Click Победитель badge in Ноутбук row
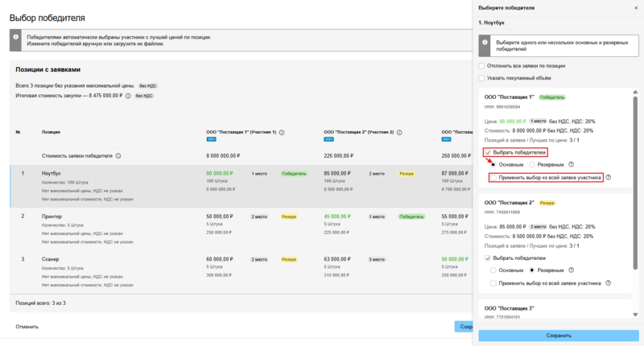The image size is (644, 346). click(293, 173)
